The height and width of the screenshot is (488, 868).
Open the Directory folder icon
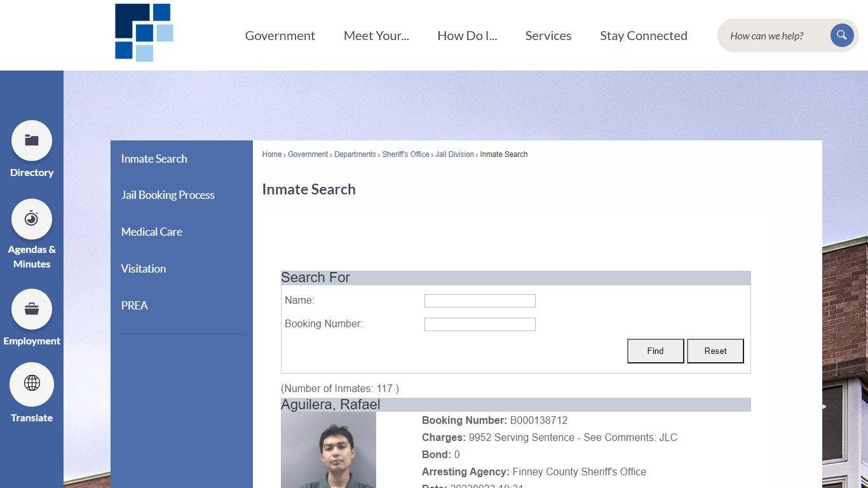(x=32, y=140)
